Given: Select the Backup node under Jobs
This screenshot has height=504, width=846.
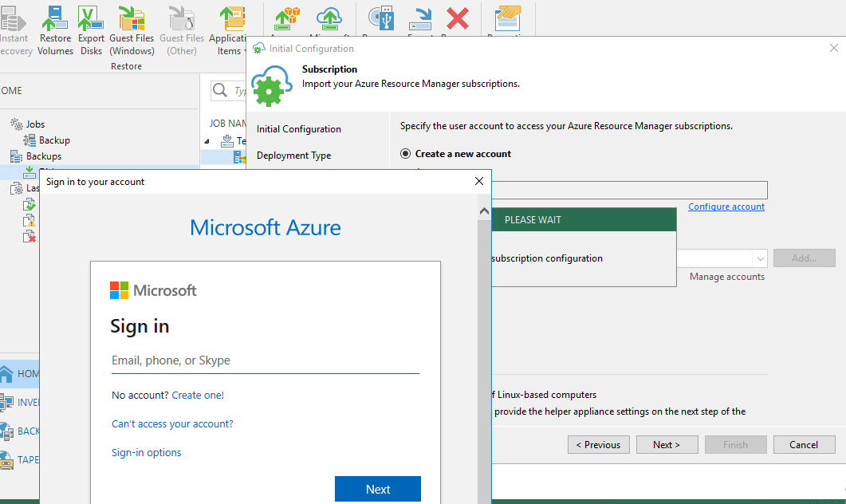Looking at the screenshot, I should click(x=47, y=140).
